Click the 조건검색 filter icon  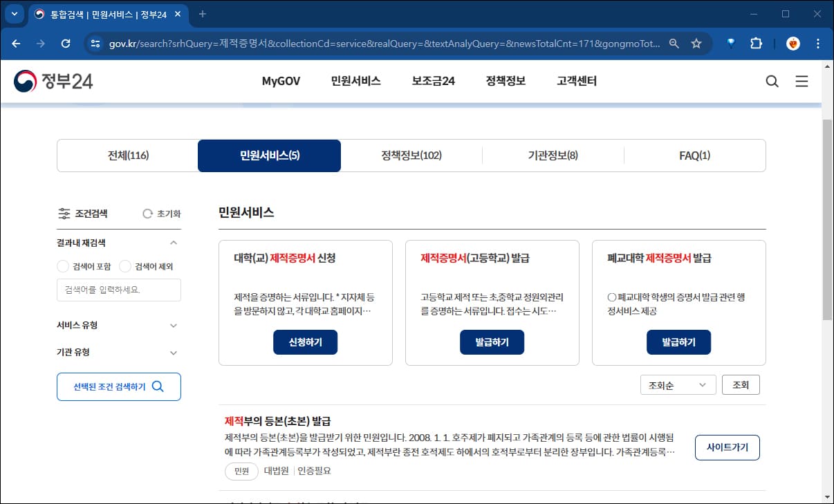pos(66,214)
